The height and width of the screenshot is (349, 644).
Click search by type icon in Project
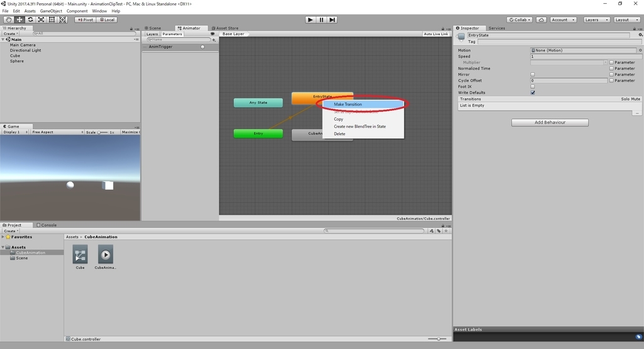(431, 231)
